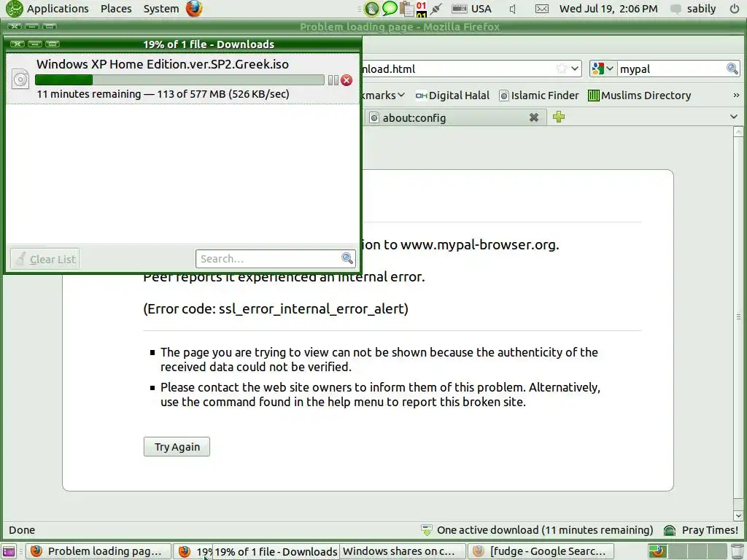Screen dimensions: 747x560
Task: Close the about:config tab
Action: (533, 117)
